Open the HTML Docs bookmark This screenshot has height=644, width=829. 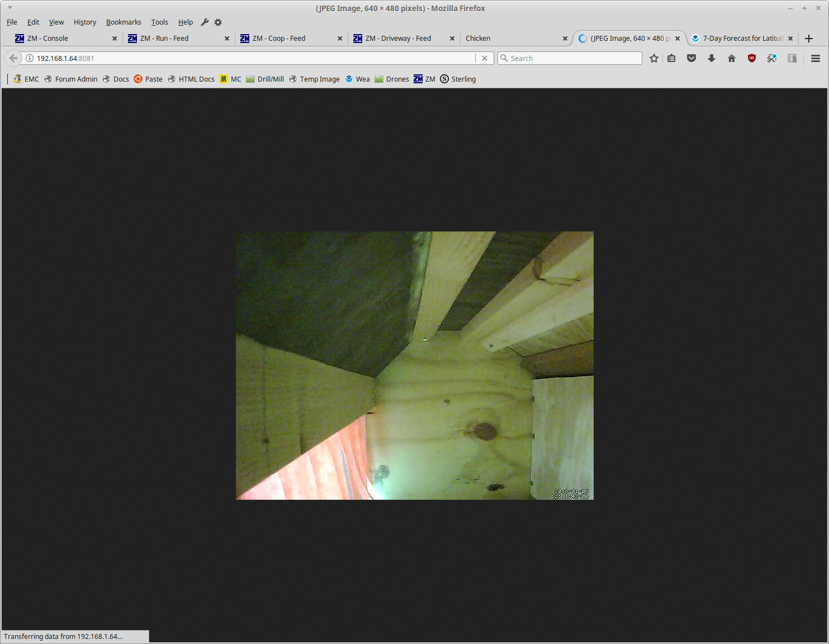click(x=191, y=79)
